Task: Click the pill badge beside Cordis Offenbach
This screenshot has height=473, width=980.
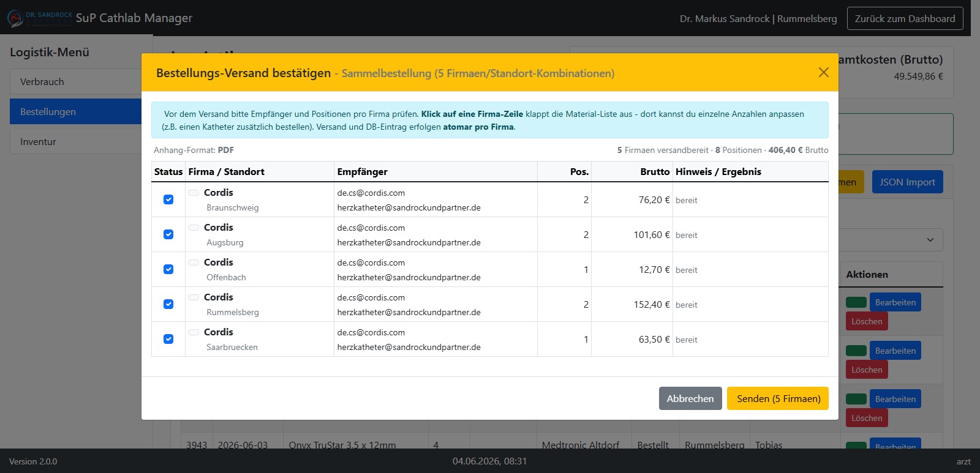Action: tap(194, 263)
